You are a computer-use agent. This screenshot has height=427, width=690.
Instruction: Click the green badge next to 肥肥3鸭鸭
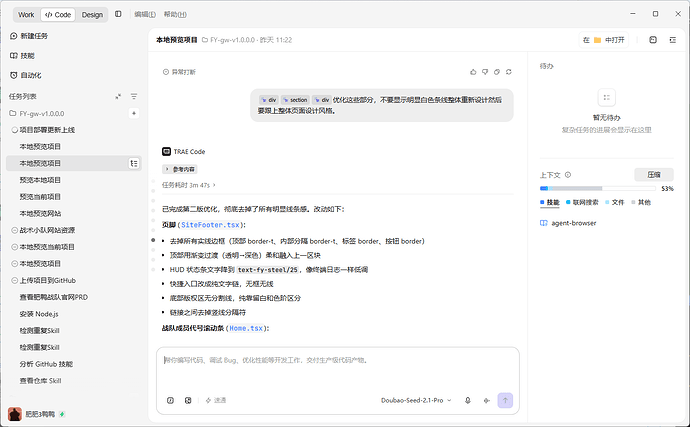62,414
